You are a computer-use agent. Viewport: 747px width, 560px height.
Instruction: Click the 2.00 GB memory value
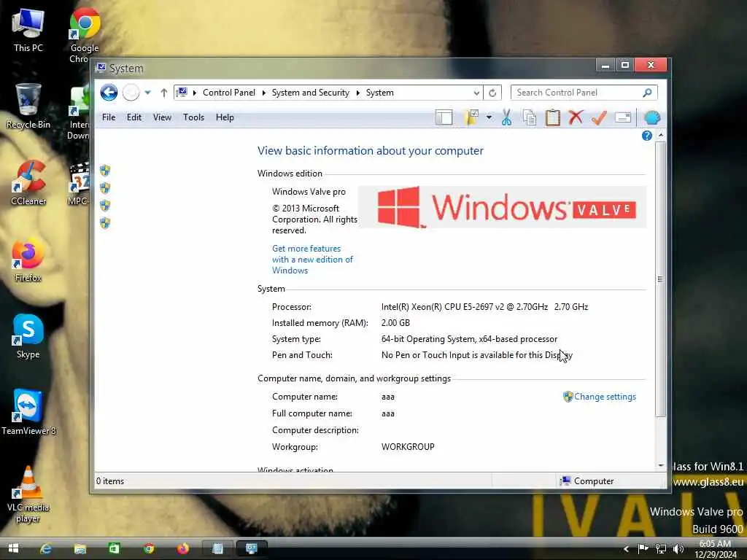point(395,323)
